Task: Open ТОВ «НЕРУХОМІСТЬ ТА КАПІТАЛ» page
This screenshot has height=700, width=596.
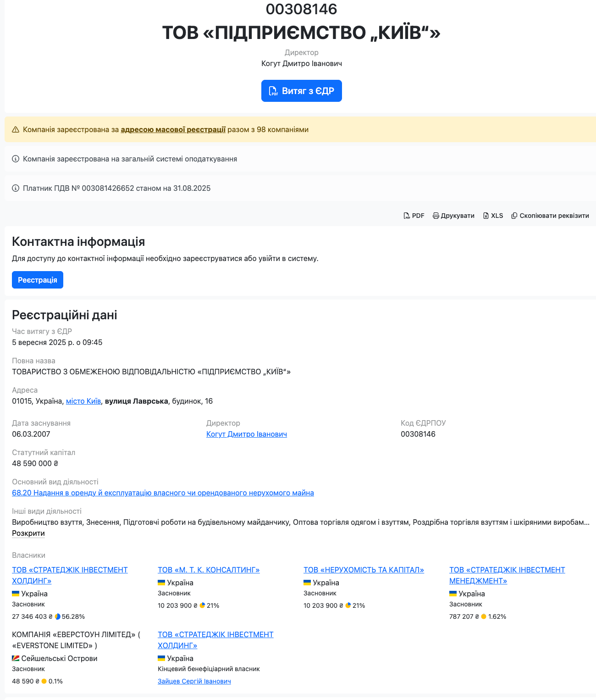Action: [x=364, y=570]
